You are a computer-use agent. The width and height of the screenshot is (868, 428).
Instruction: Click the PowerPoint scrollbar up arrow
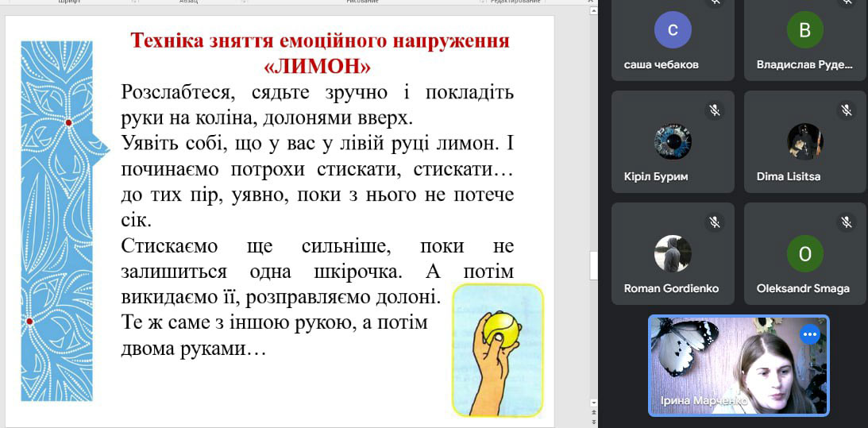[594, 10]
